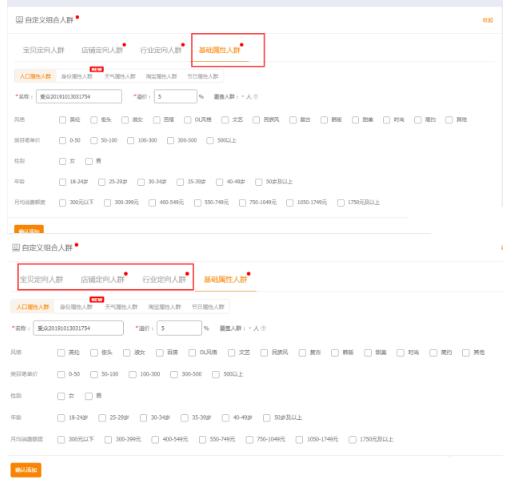Select 基础属性人群 tab in upper panel
The width and height of the screenshot is (522, 488).
[219, 50]
